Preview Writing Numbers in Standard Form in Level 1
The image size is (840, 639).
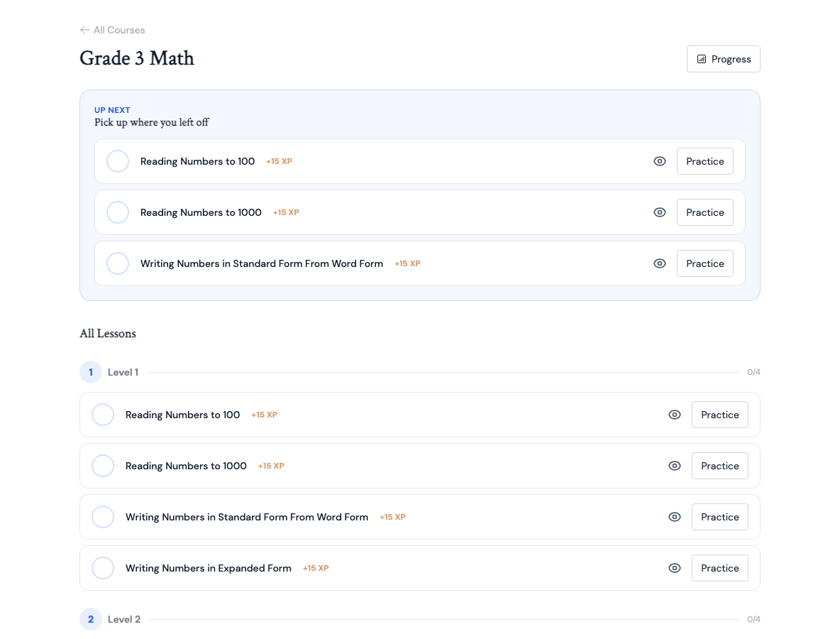click(x=675, y=517)
